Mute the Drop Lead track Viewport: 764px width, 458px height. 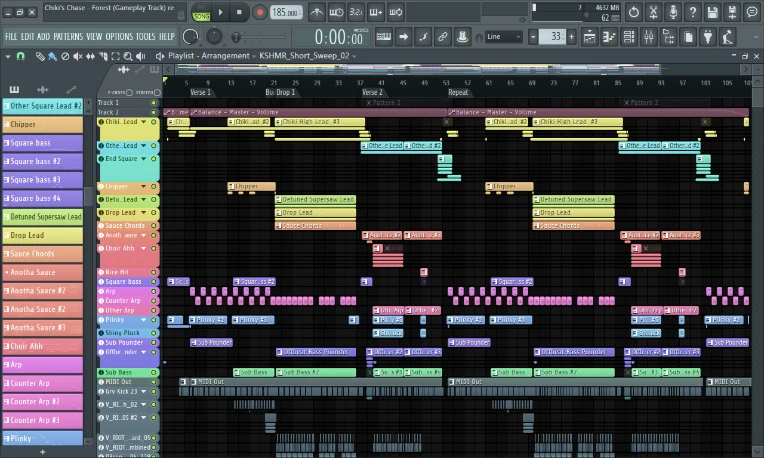point(153,213)
